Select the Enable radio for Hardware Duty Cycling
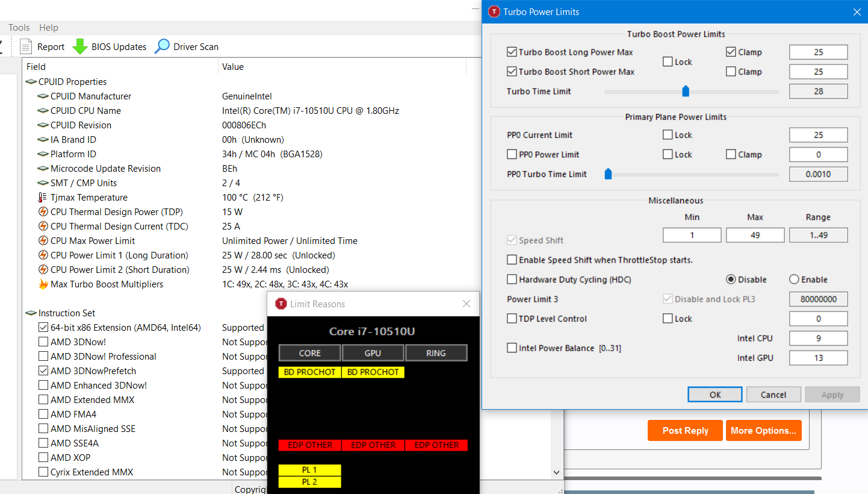Viewport: 868px width, 494px height. point(793,280)
